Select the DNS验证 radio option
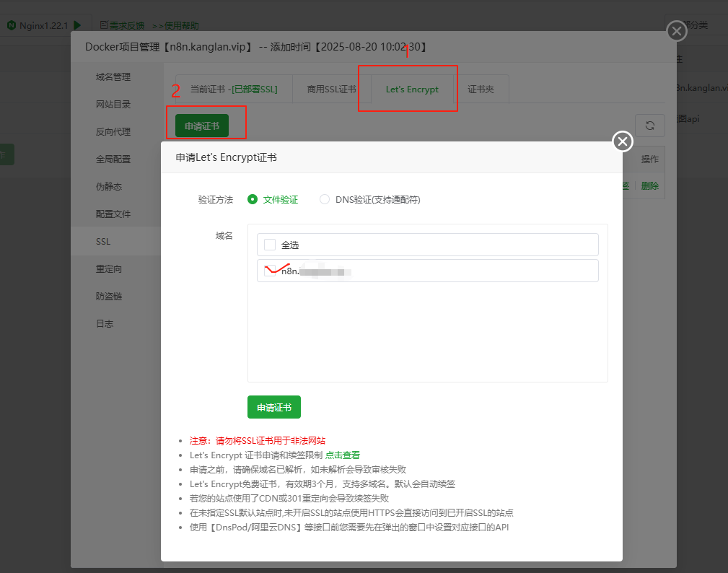This screenshot has width=728, height=573. (x=325, y=199)
